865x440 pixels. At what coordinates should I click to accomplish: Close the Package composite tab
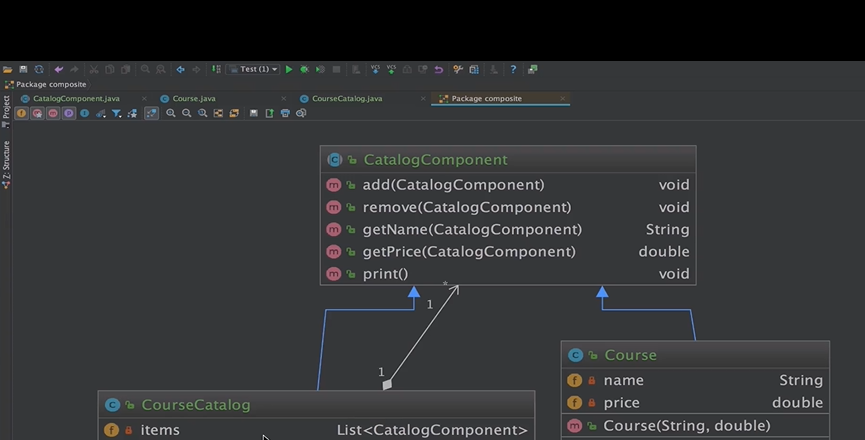pyautogui.click(x=563, y=99)
